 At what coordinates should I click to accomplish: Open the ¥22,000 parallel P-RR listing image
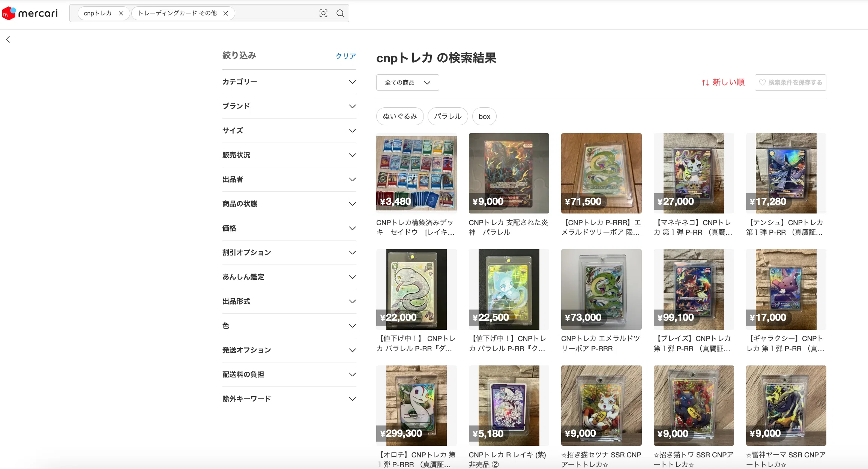point(416,289)
